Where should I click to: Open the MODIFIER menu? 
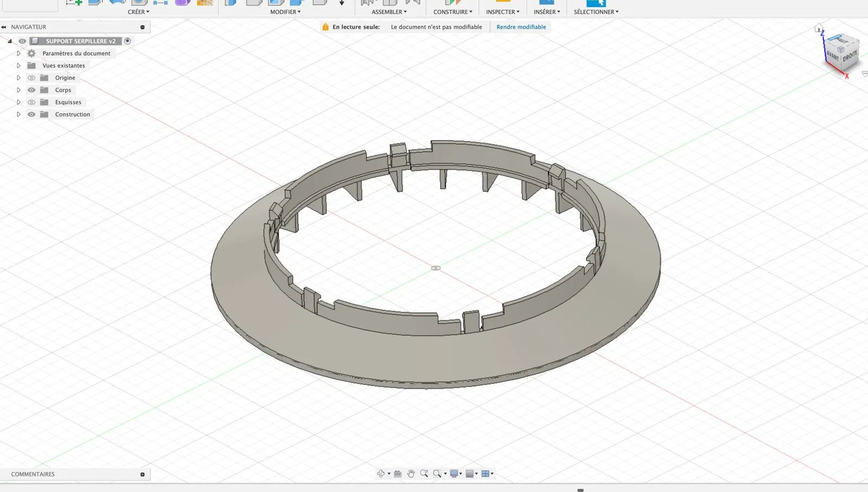click(x=285, y=12)
